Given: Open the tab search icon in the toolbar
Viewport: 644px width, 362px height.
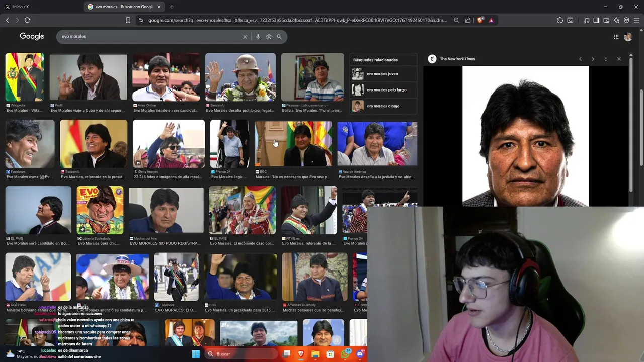Looking at the screenshot, I should 570,20.
